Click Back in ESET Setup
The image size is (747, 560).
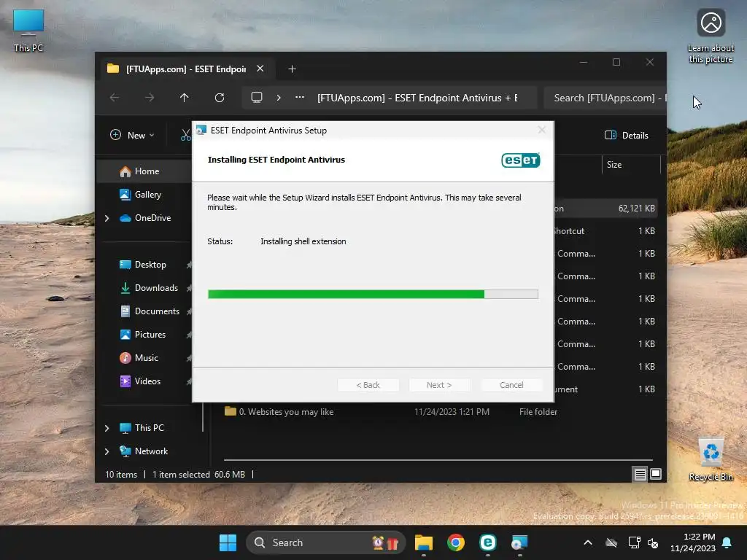(x=368, y=385)
